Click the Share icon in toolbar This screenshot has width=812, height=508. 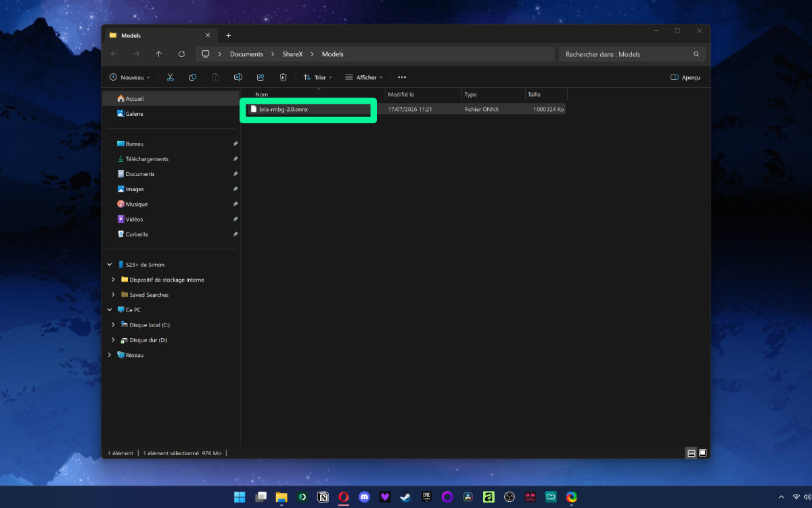pos(261,77)
